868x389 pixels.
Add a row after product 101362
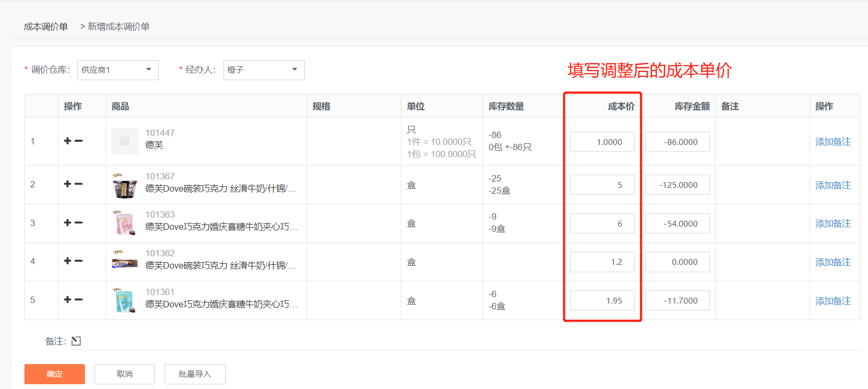coord(67,261)
